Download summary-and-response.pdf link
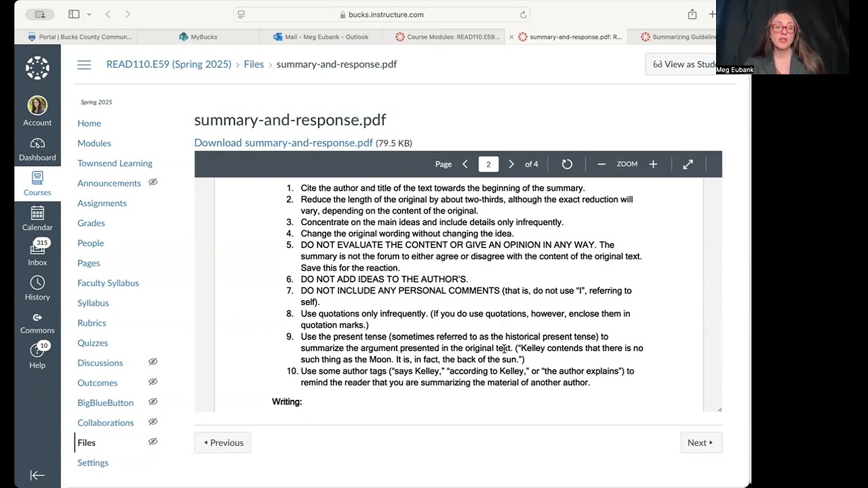The width and height of the screenshot is (868, 488). 283,143
